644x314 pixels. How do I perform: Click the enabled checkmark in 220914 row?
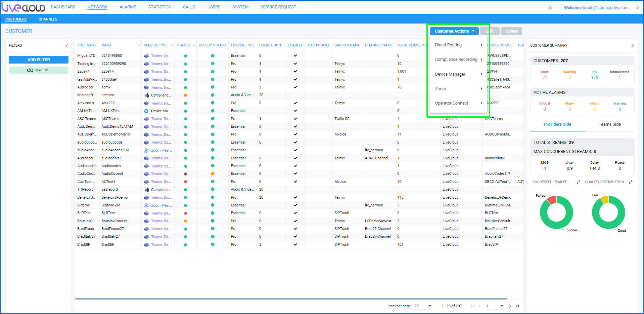point(295,72)
